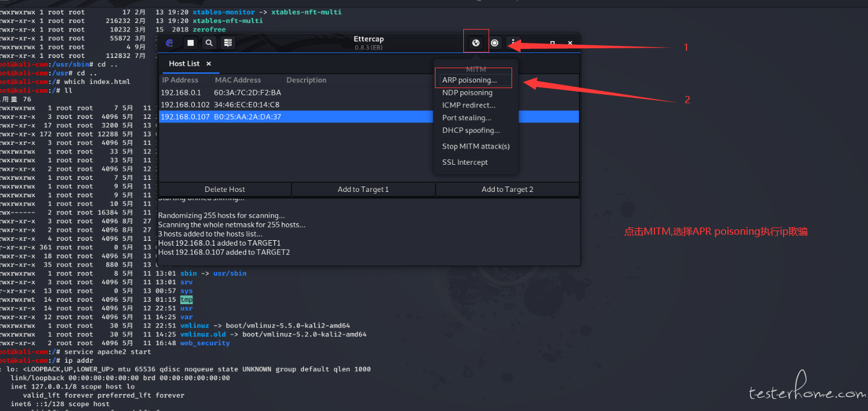Click 'zerofree' file name in terminal
The height and width of the screenshot is (411, 868).
(209, 29)
